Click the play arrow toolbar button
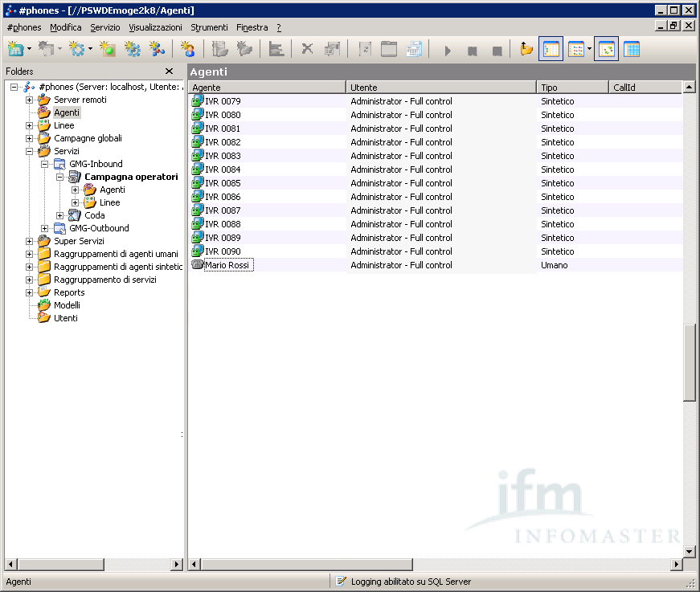 click(448, 50)
